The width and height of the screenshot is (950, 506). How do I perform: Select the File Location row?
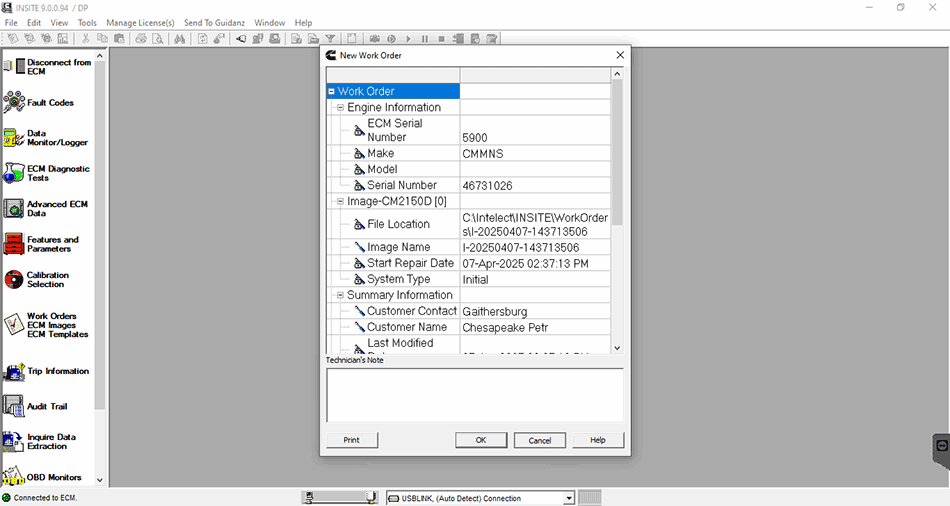(468, 224)
